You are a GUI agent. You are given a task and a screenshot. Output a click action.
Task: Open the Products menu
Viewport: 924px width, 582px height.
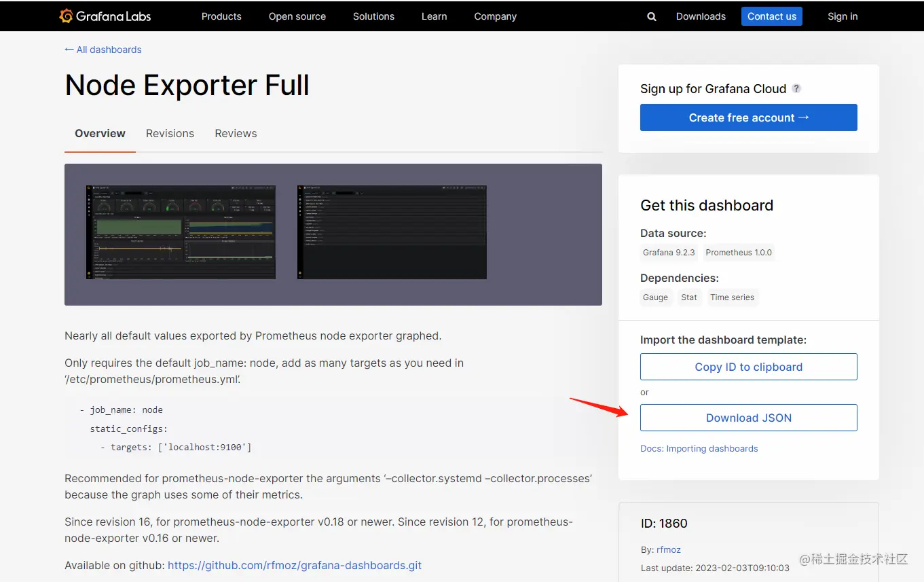[x=221, y=16]
